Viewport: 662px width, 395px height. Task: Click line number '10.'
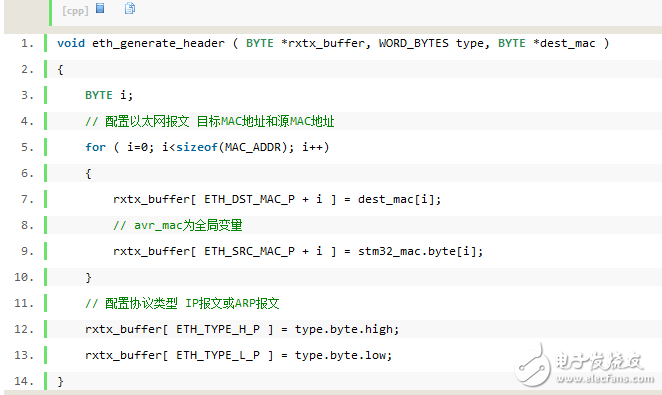[x=24, y=277]
